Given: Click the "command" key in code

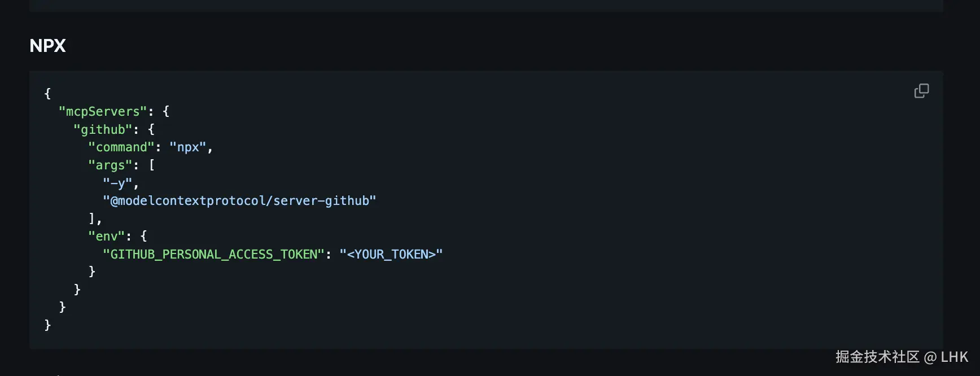Looking at the screenshot, I should 121,147.
